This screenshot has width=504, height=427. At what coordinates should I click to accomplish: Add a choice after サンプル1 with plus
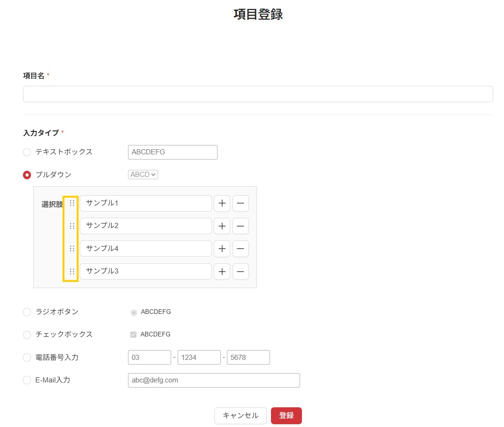click(x=222, y=204)
